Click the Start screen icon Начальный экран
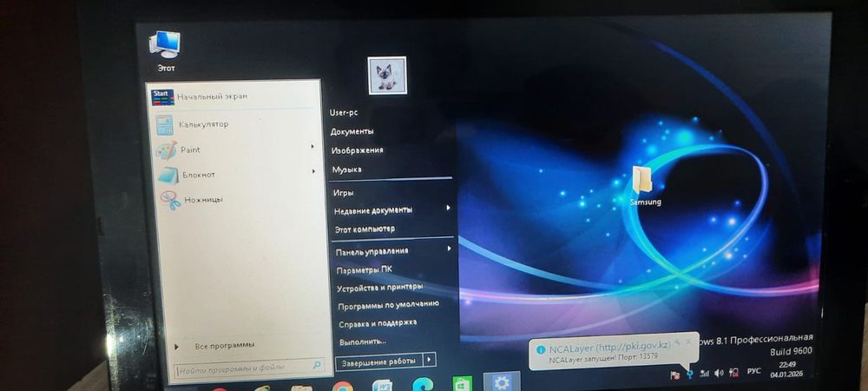The height and width of the screenshot is (391, 868). (163, 97)
